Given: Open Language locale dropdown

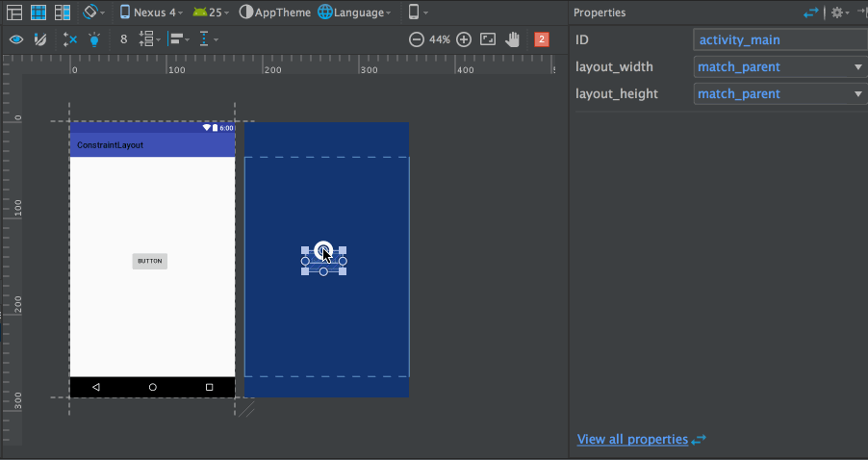Looking at the screenshot, I should click(354, 13).
